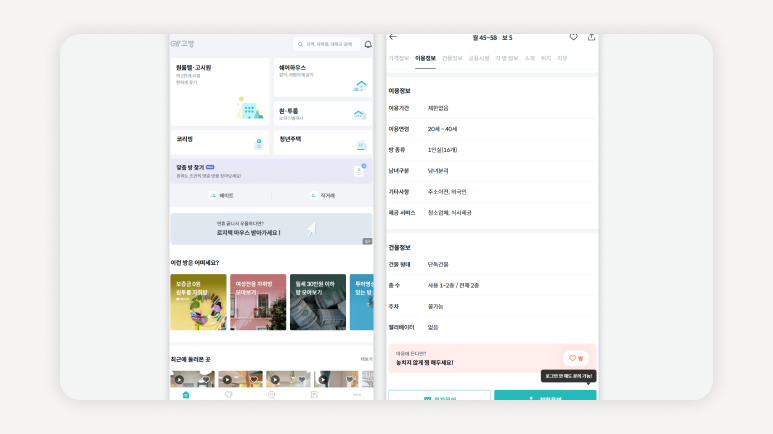Open the more (three dots) bottom tab
This screenshot has width=773, height=434.
point(357,395)
